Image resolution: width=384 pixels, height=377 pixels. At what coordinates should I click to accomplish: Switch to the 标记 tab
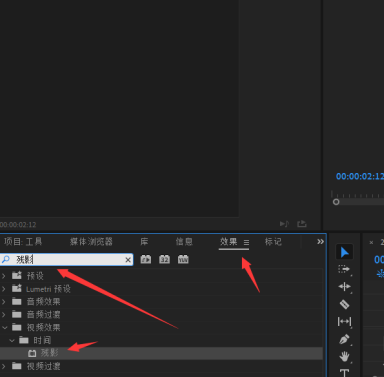click(273, 242)
